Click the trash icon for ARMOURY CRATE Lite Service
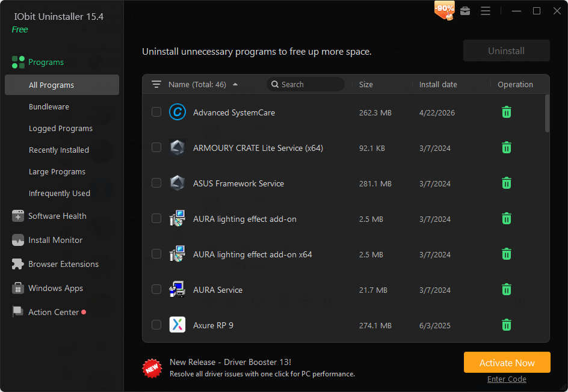This screenshot has height=392, width=568. pyautogui.click(x=507, y=148)
